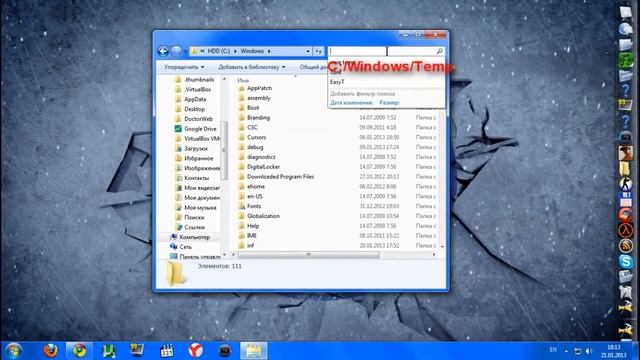Open the Windows Start orb
Screen dimensions: 640x360
click(x=14, y=351)
